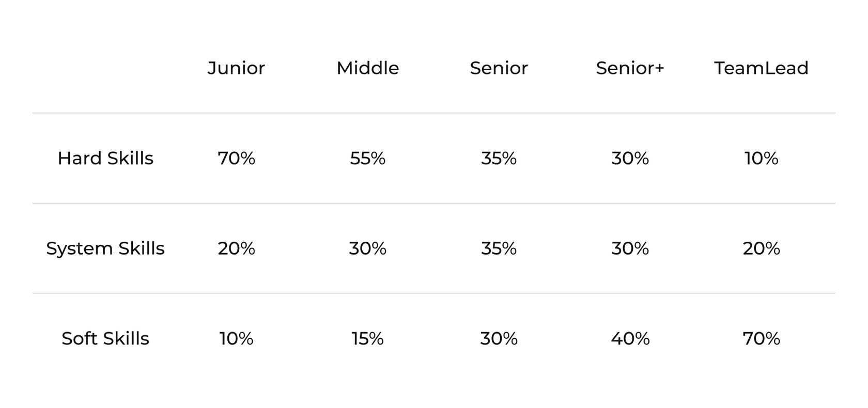This screenshot has height=408, width=868.
Task: Select TeamLead's Hard Skills 10% cell
Action: click(x=761, y=158)
